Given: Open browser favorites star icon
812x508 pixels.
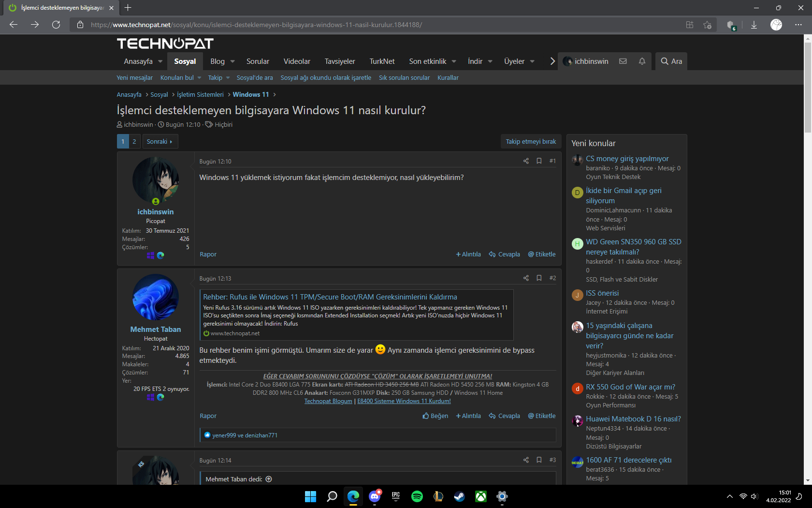Looking at the screenshot, I should [708, 25].
